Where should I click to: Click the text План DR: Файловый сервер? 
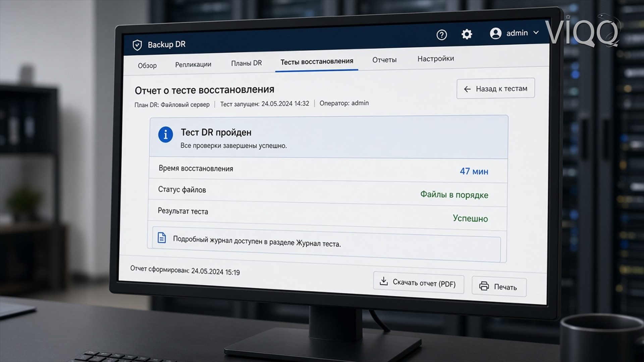(x=172, y=105)
